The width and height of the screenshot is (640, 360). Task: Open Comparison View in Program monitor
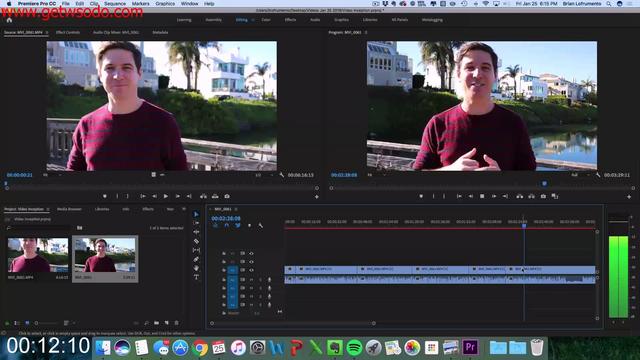pos(555,196)
